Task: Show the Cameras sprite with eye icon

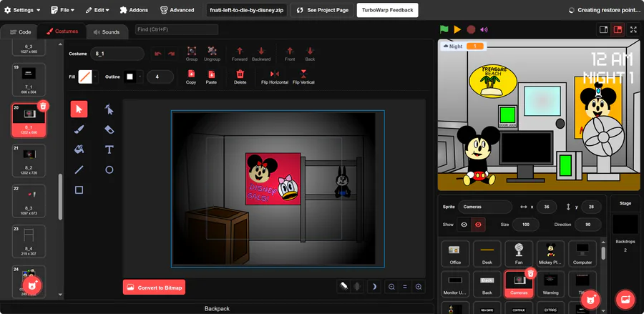Action: [464, 225]
